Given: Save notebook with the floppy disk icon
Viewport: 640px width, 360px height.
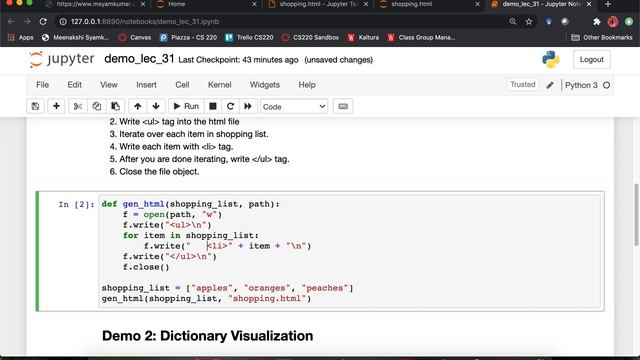Looking at the screenshot, I should click(36, 107).
